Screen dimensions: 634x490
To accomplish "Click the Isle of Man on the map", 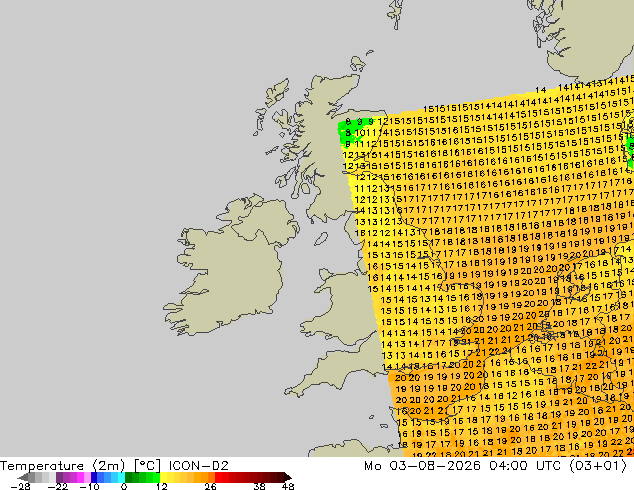I will pyautogui.click(x=321, y=239).
